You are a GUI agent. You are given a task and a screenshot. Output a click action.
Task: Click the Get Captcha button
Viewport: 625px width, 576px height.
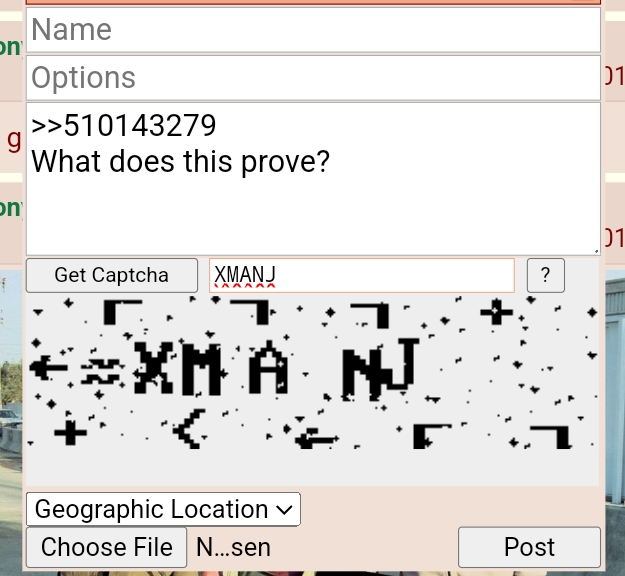click(x=112, y=275)
